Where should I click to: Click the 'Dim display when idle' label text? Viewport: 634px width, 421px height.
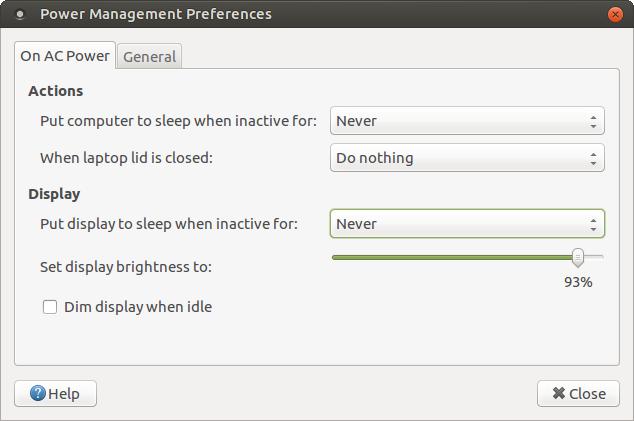[138, 307]
